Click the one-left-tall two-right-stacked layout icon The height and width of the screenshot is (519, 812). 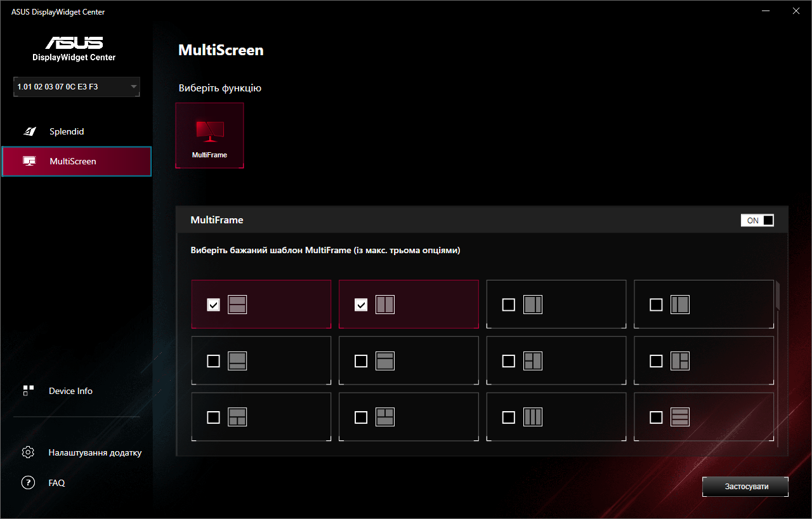pyautogui.click(x=680, y=361)
